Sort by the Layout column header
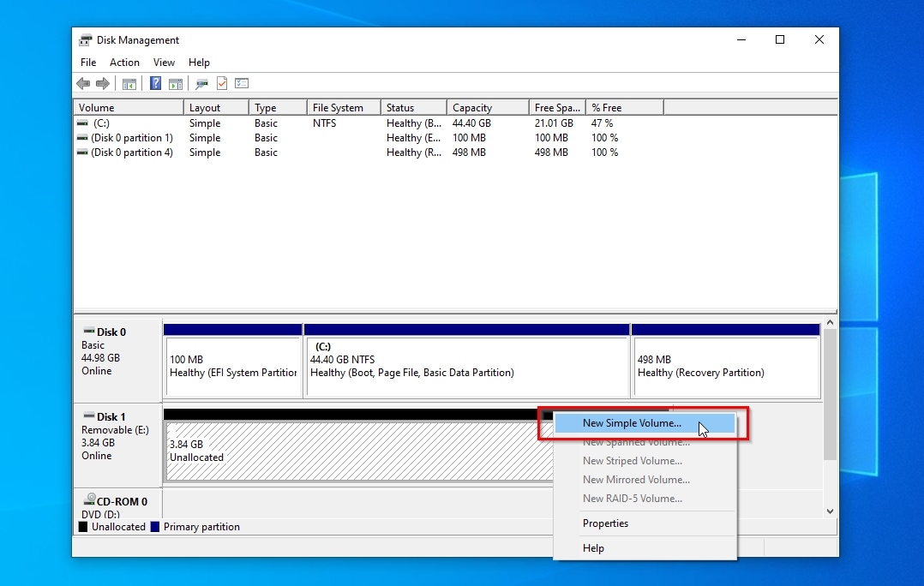This screenshot has height=586, width=924. (x=216, y=108)
